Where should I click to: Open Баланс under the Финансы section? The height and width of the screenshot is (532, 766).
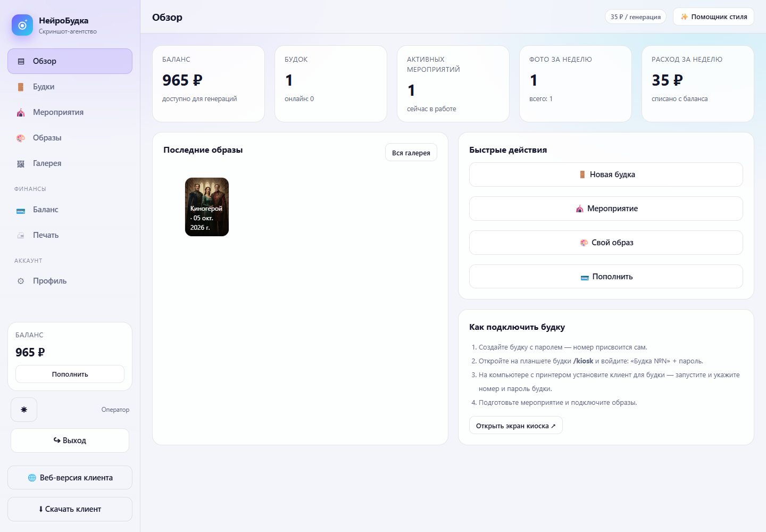70,210
